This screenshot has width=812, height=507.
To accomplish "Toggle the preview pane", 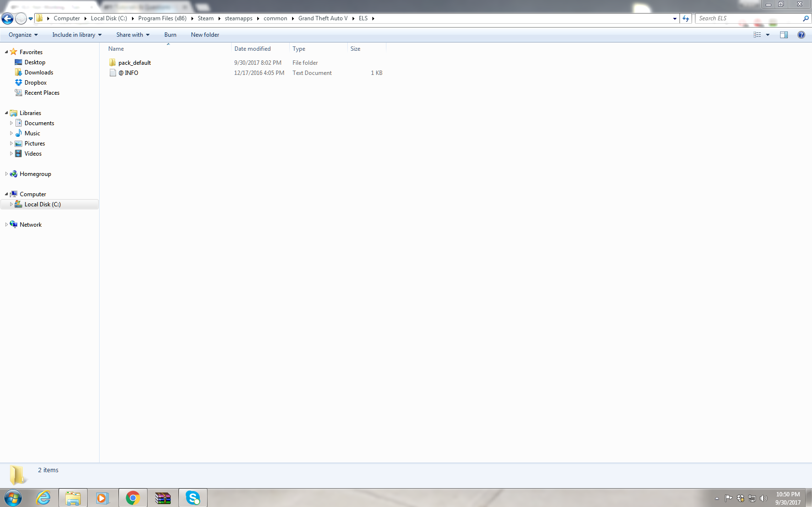I will 784,35.
